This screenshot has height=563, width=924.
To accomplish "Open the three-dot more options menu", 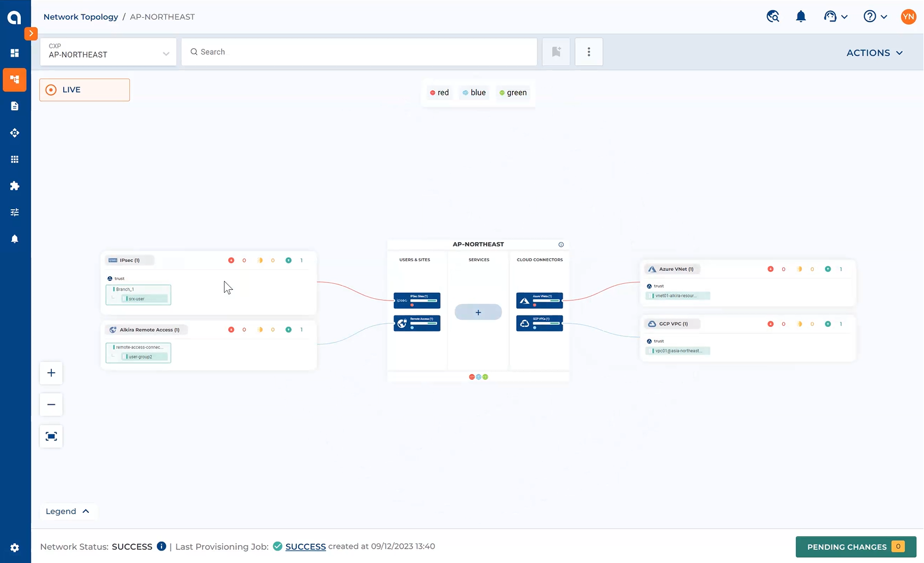I will (x=589, y=52).
